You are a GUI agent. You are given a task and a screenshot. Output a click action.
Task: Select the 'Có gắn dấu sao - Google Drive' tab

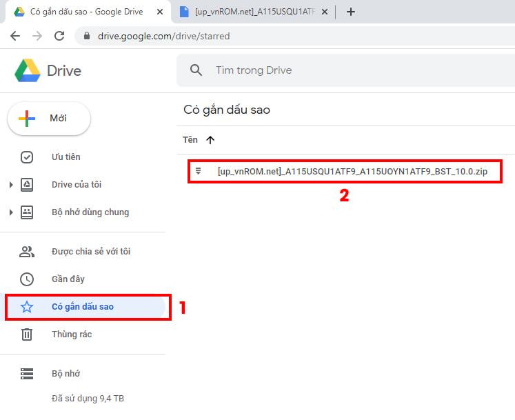point(87,12)
